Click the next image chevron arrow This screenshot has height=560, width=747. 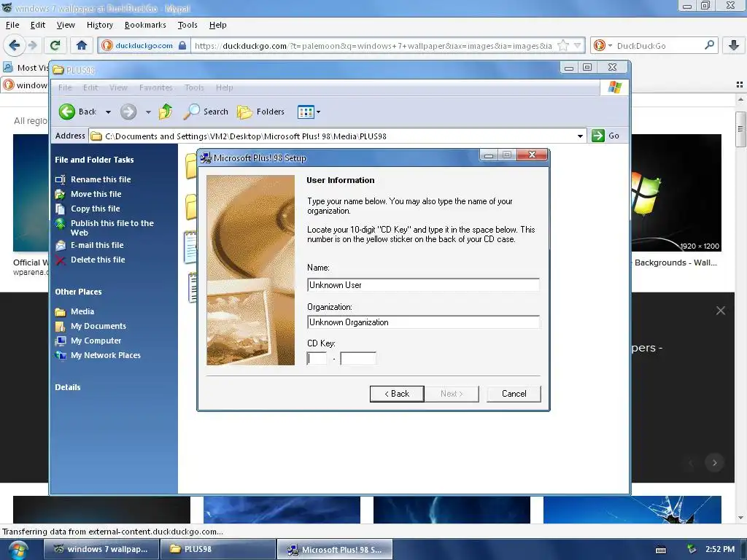point(714,462)
